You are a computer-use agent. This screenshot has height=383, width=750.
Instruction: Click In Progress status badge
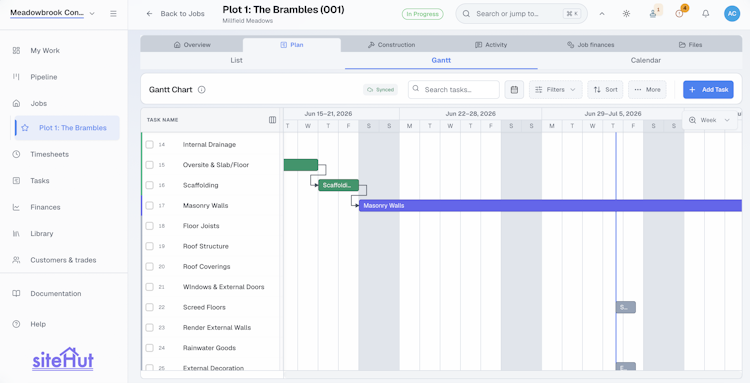pos(422,14)
